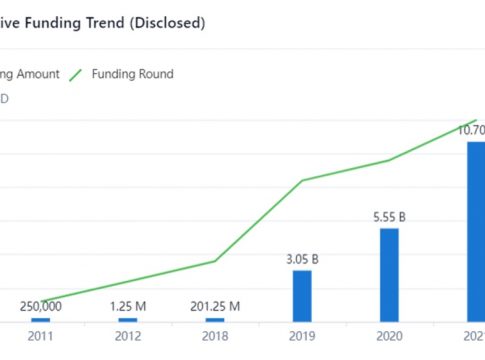485x360 pixels.
Task: Select the 2011 funding bar
Action: pyautogui.click(x=41, y=320)
